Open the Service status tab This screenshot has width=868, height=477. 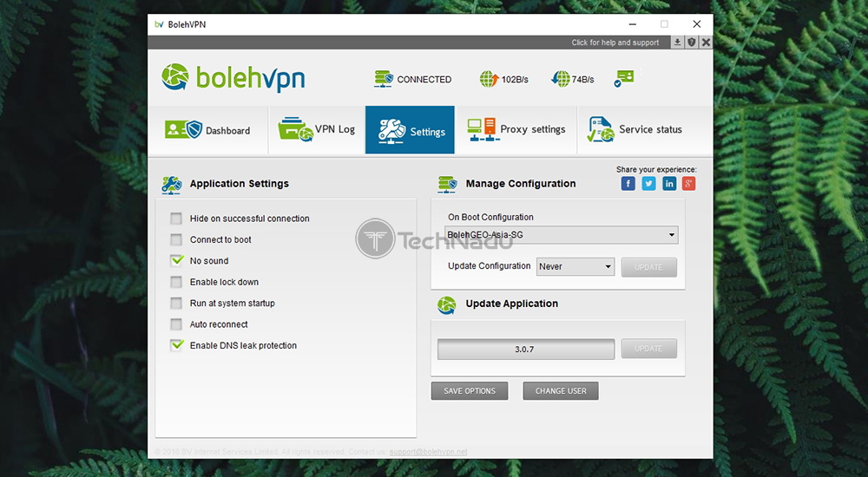pos(645,130)
